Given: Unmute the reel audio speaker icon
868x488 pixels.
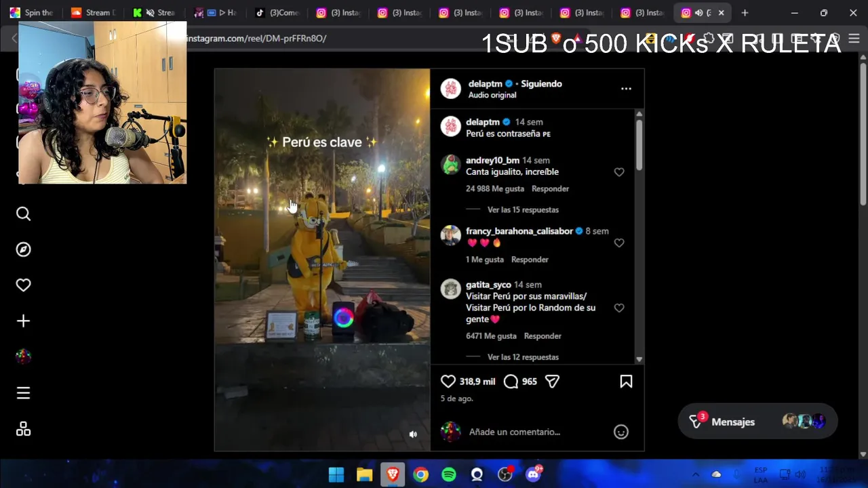Looking at the screenshot, I should [x=413, y=434].
